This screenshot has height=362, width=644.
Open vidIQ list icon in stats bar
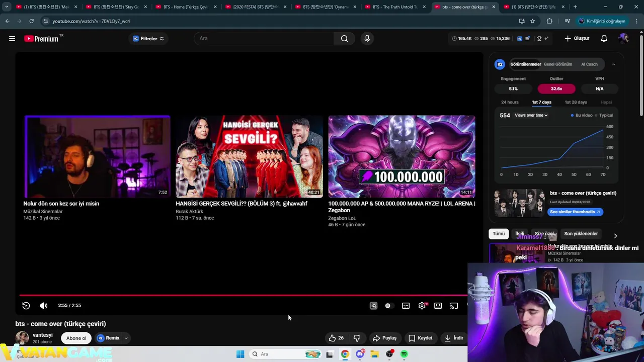(x=527, y=39)
